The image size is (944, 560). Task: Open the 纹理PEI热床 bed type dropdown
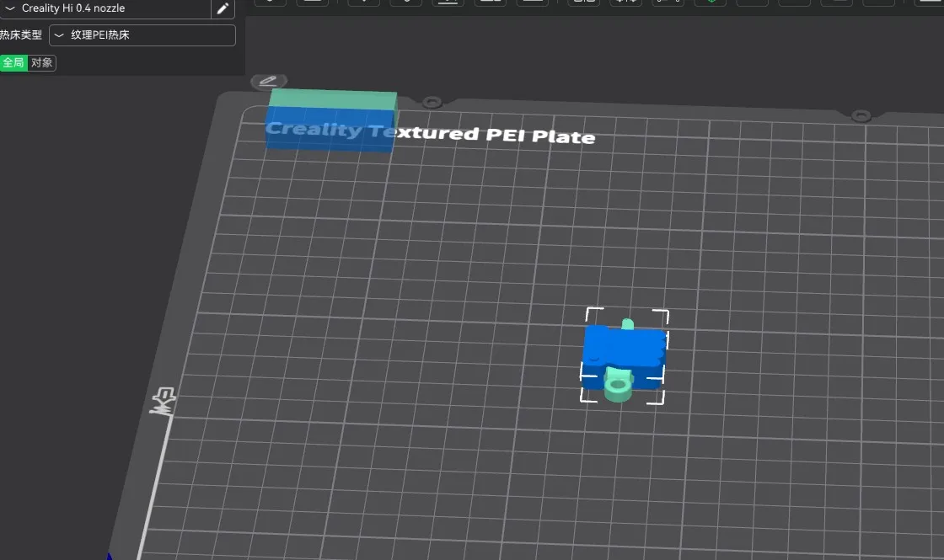point(142,35)
